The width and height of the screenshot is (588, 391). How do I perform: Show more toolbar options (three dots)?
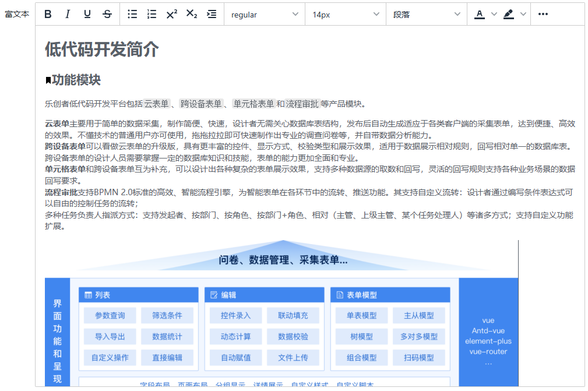543,15
